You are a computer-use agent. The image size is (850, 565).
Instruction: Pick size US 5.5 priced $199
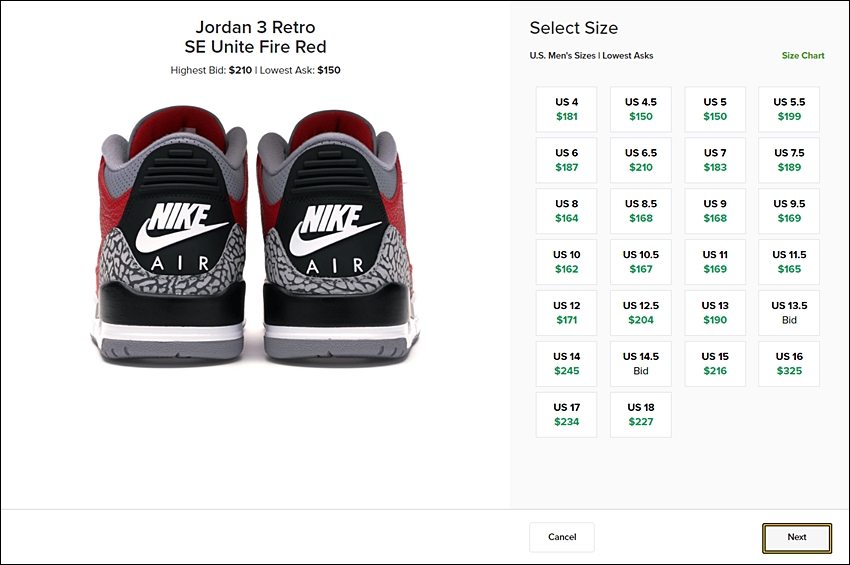tap(789, 109)
